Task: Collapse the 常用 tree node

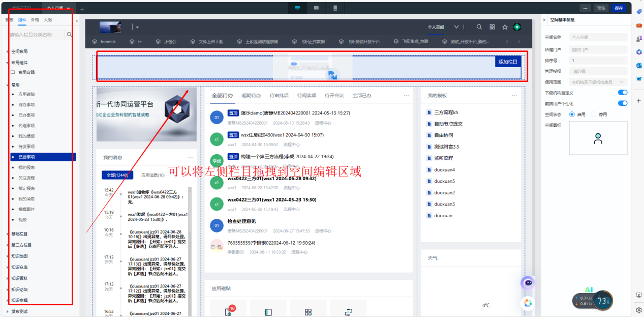Action: pos(8,85)
